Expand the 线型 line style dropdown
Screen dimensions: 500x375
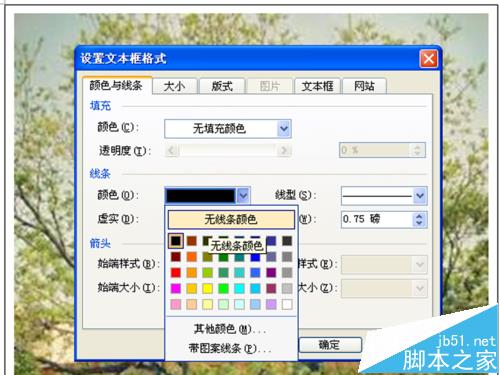point(420,196)
